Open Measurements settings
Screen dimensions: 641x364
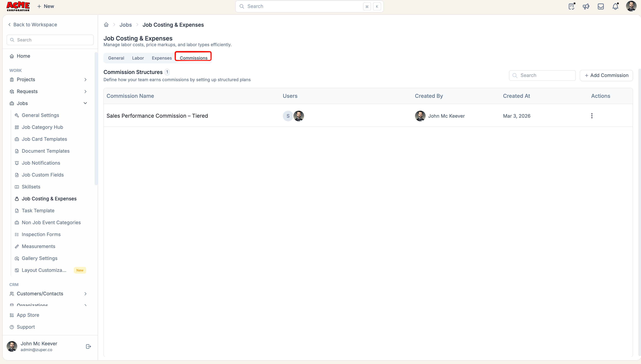(x=38, y=246)
